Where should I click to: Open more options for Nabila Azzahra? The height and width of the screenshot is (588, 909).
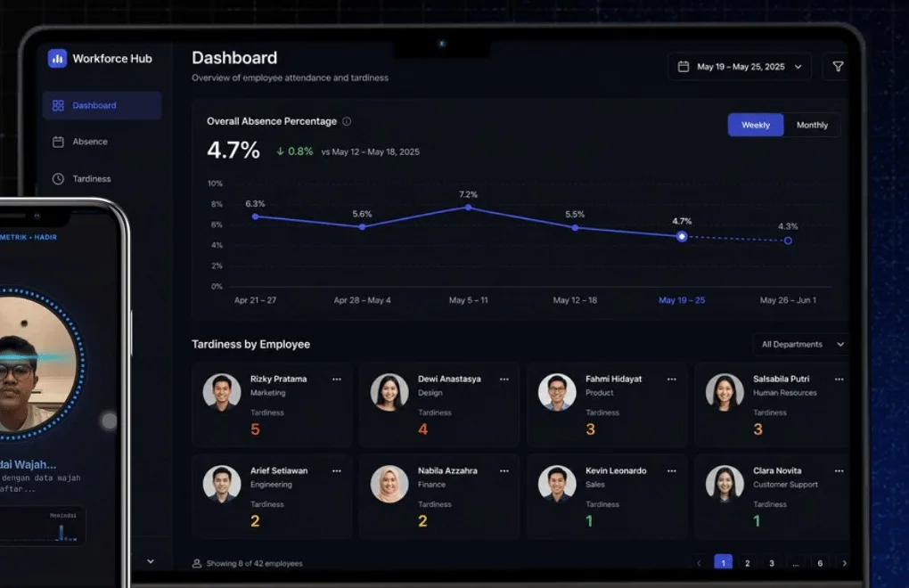point(504,471)
